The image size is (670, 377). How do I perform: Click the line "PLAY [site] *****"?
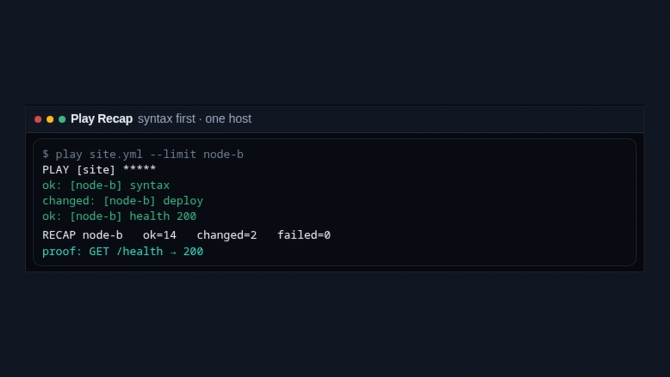99,170
